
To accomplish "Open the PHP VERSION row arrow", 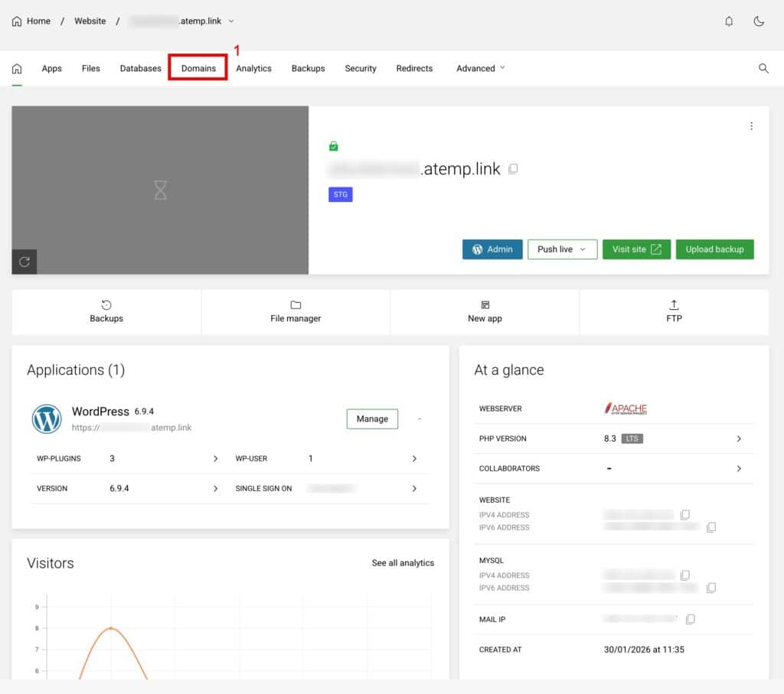I will click(x=739, y=438).
